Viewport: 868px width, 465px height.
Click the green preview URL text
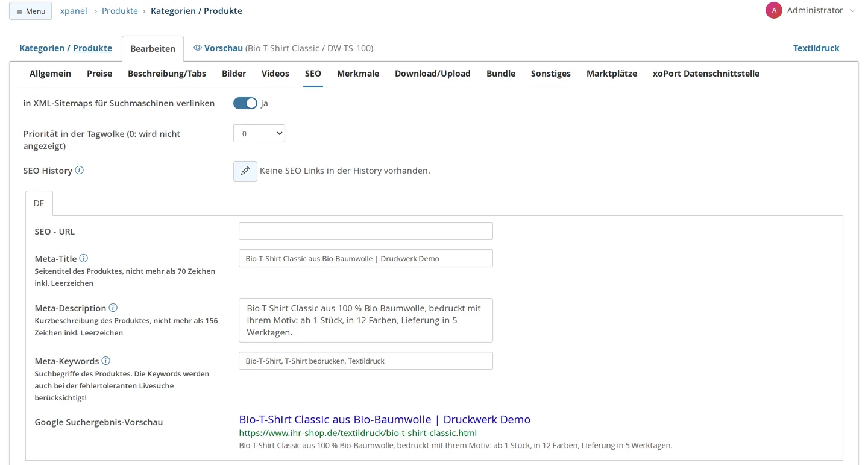(358, 433)
